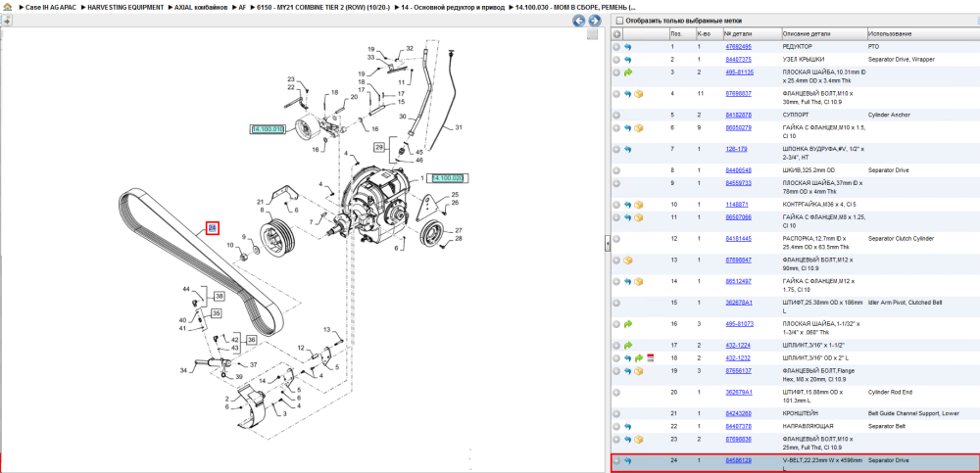This screenshot has height=473, width=980.
Task: Open the box icon for part 87696847
Action: [x=628, y=260]
